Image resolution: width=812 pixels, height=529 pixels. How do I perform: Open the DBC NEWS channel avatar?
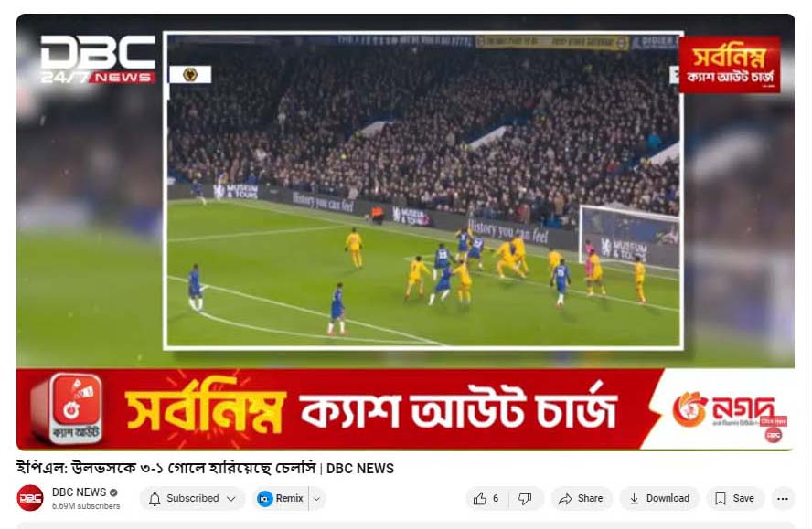click(30, 498)
